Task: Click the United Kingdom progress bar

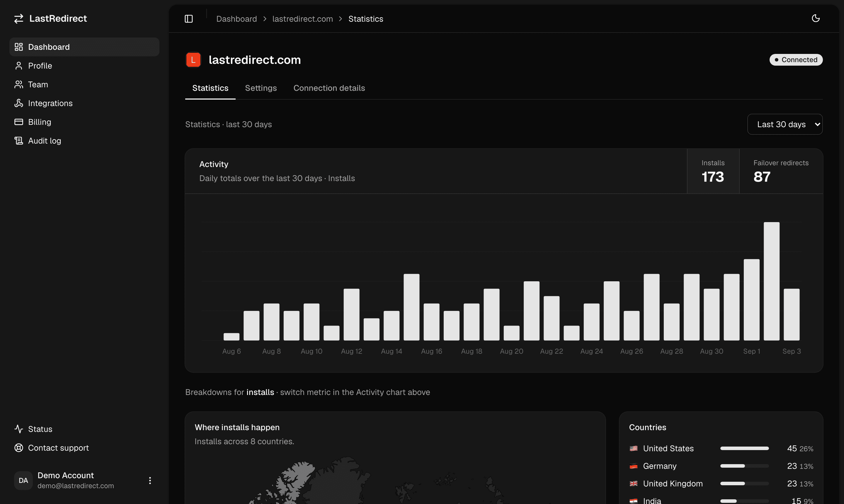Action: coord(744,483)
